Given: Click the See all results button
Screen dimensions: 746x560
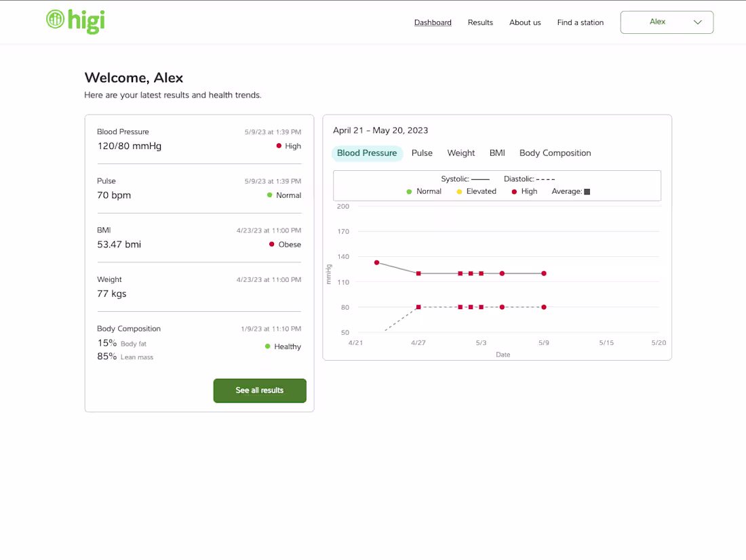Looking at the screenshot, I should click(260, 391).
